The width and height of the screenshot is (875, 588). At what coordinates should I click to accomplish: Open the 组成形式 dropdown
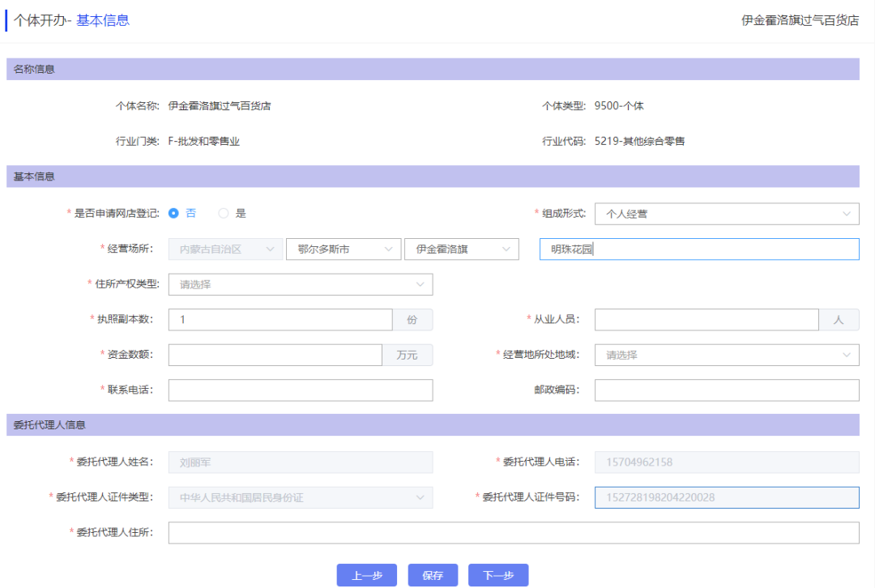coord(725,213)
